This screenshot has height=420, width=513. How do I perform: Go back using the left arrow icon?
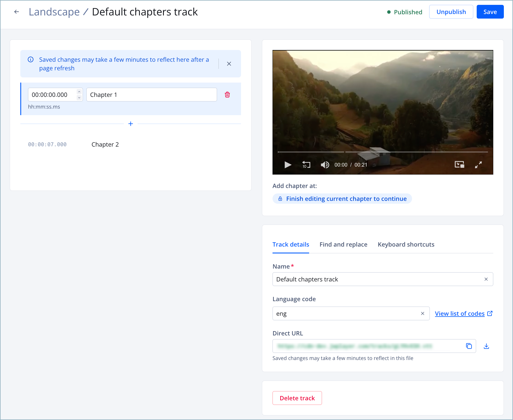[17, 12]
